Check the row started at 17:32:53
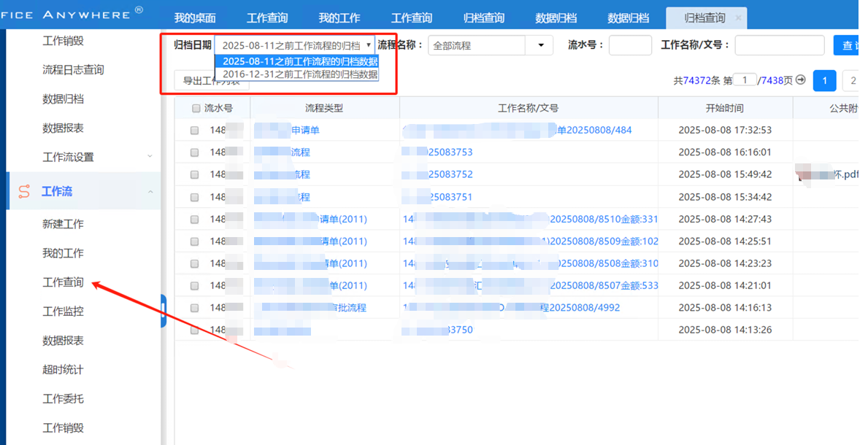The image size is (868, 445). click(x=194, y=131)
